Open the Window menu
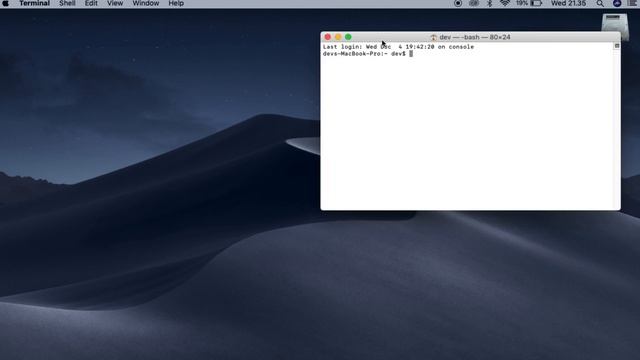The width and height of the screenshot is (640, 360). tap(146, 3)
